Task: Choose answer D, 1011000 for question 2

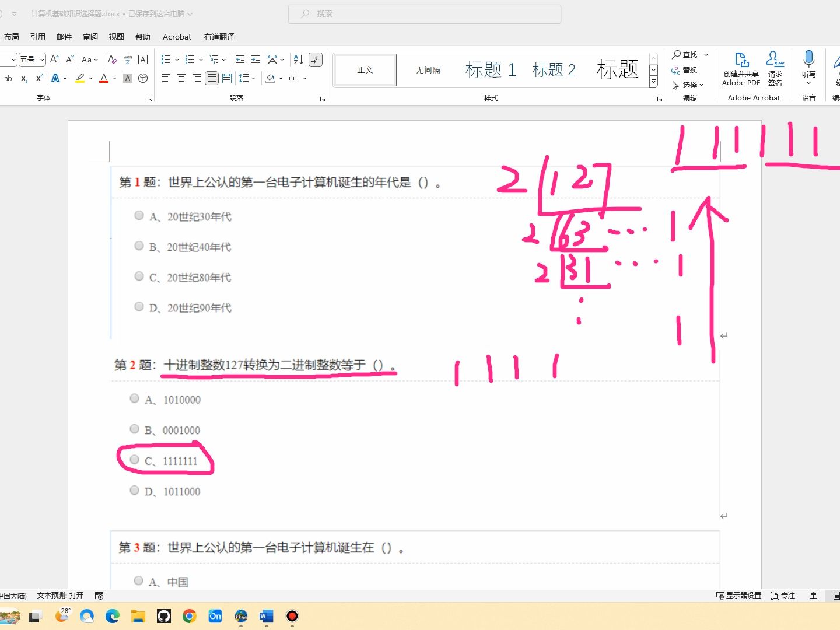Action: (134, 490)
